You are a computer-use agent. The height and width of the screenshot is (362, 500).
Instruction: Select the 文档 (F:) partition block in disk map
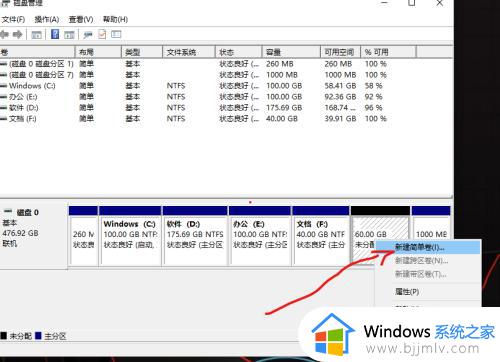click(x=321, y=236)
